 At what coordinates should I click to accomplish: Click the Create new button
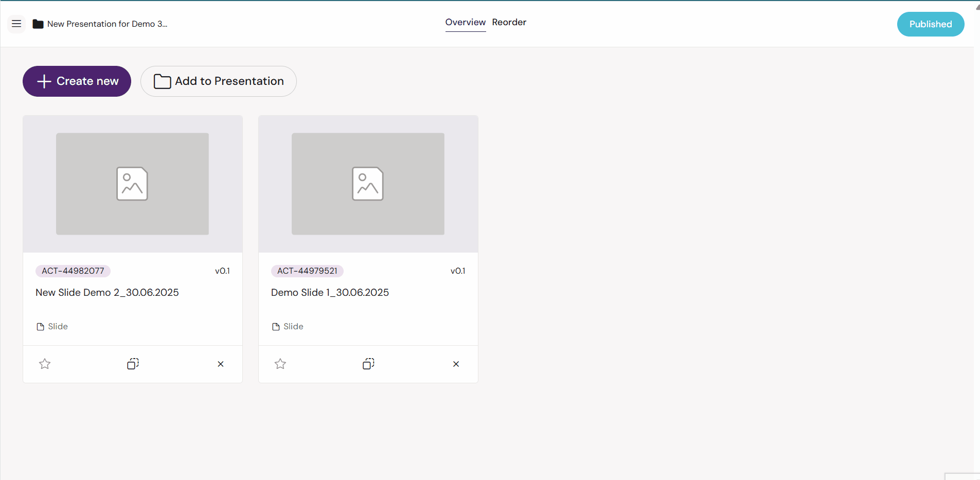(77, 81)
